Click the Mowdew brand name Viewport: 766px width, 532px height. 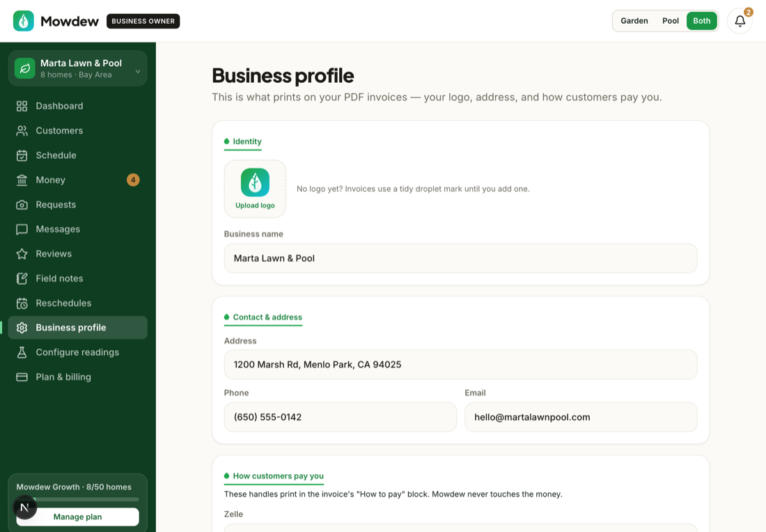click(70, 21)
